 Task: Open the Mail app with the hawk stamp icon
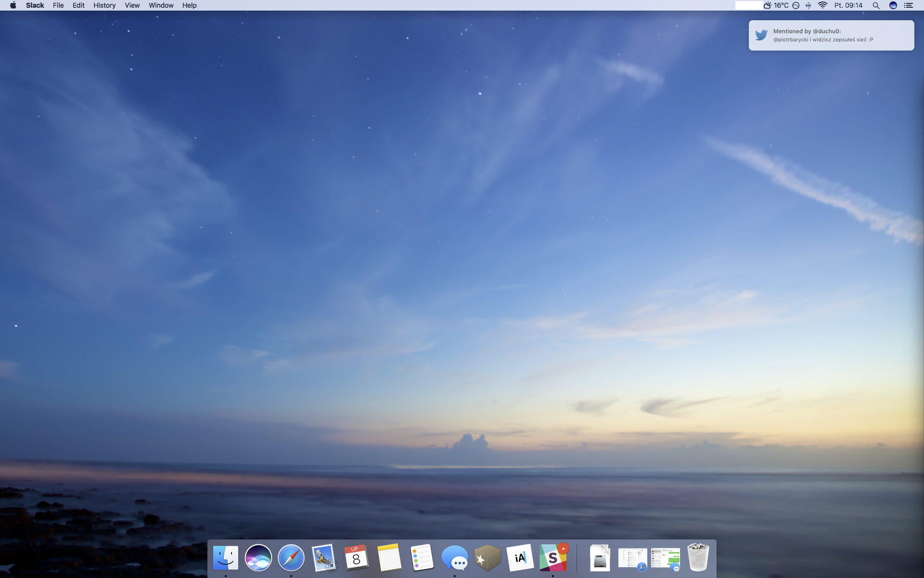point(324,558)
